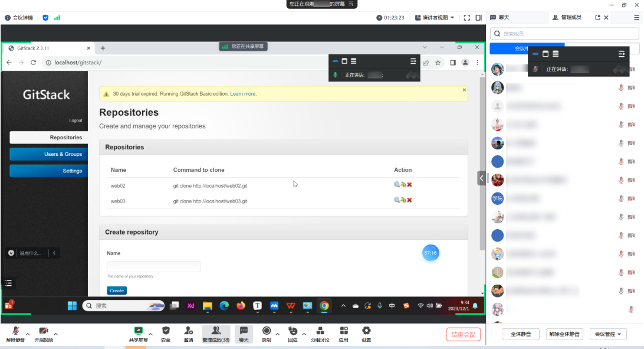The height and width of the screenshot is (349, 644).
Task: Follow the Learn more link in trial banner
Action: [243, 94]
